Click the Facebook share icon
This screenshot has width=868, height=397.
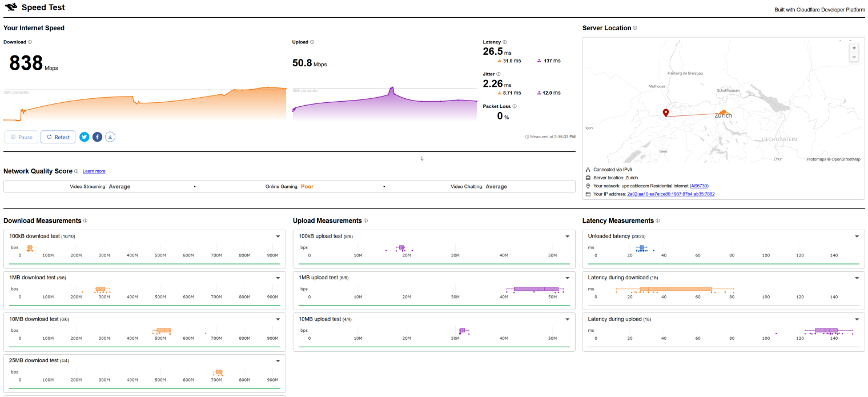97,137
